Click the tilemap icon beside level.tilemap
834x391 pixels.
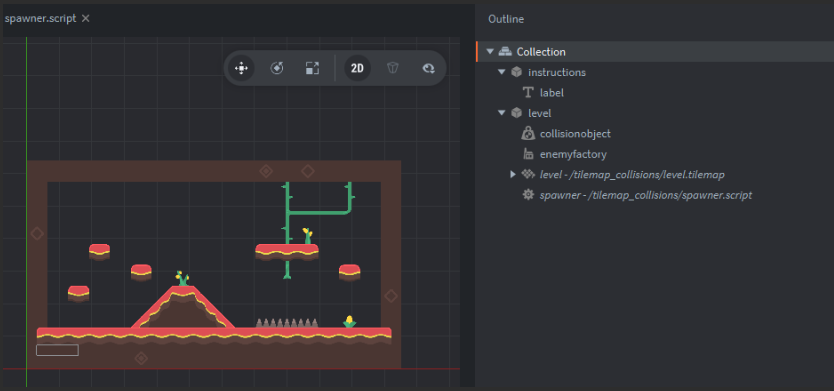coord(528,174)
